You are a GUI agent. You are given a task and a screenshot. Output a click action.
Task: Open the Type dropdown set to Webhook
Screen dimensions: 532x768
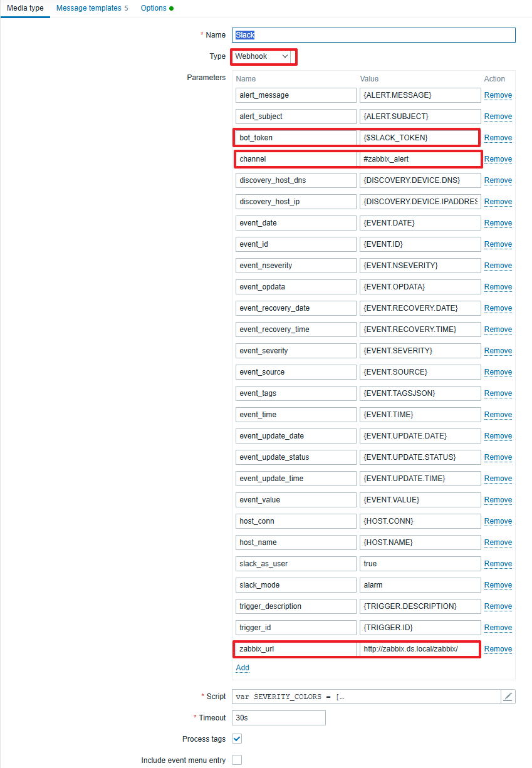tap(263, 56)
